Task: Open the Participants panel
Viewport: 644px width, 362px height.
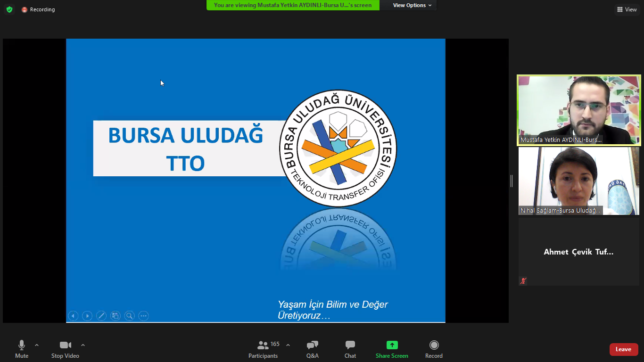Action: 263,349
